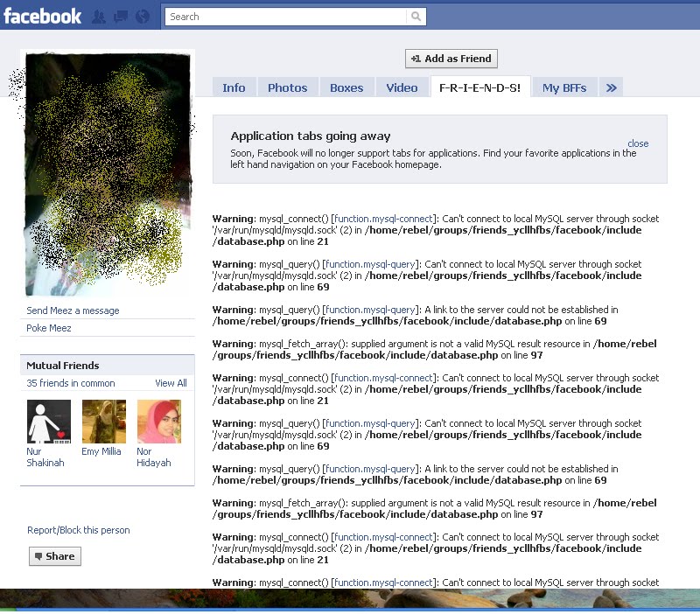Screen dimensions: 700x614
Task: Click the Emy Millia name link
Action: tap(101, 451)
